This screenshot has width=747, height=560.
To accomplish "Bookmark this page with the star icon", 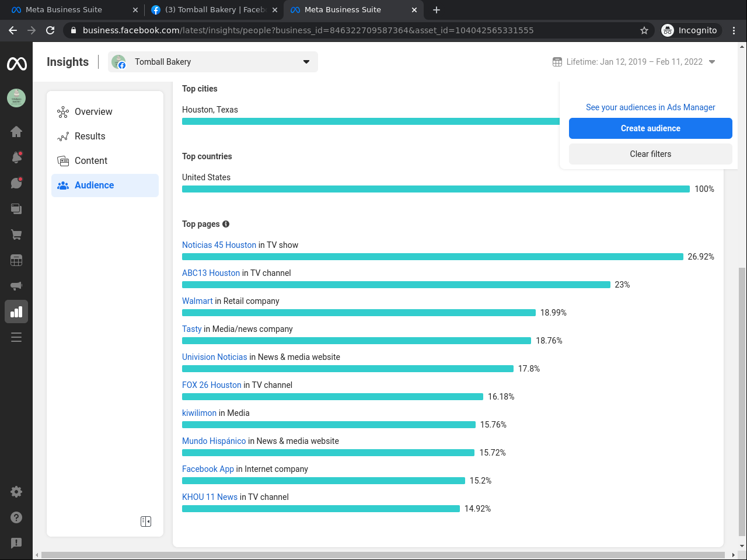I will click(644, 30).
